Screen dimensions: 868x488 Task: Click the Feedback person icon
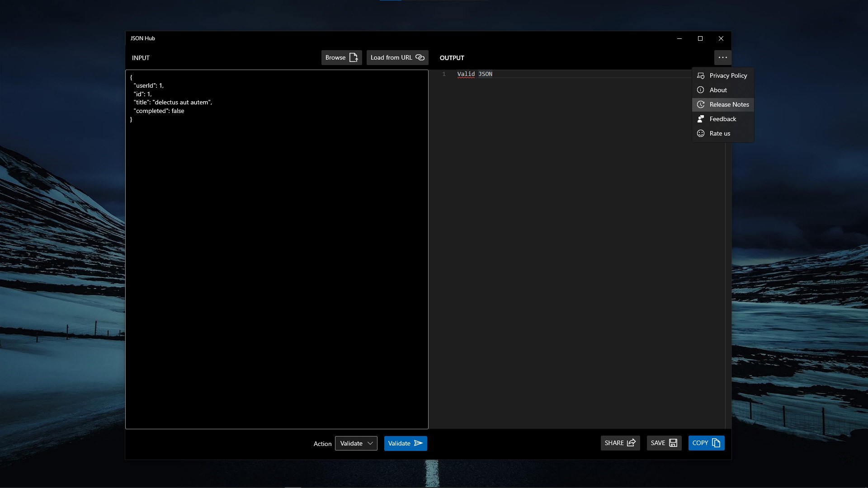point(701,119)
